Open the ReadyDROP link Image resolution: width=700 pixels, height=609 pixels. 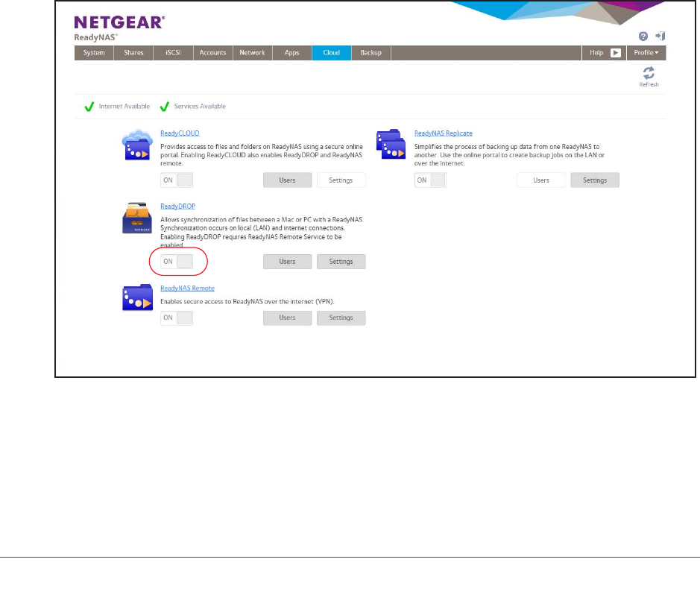pyautogui.click(x=177, y=206)
